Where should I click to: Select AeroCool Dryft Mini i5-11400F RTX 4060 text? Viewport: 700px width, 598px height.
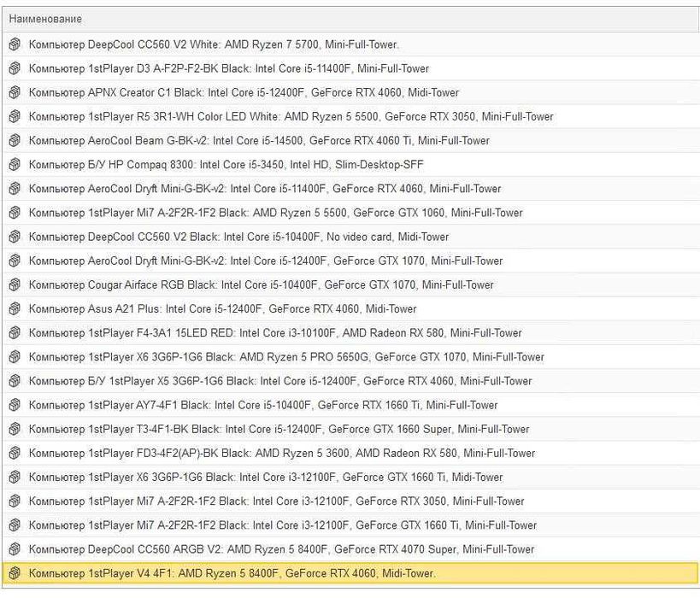click(x=265, y=189)
